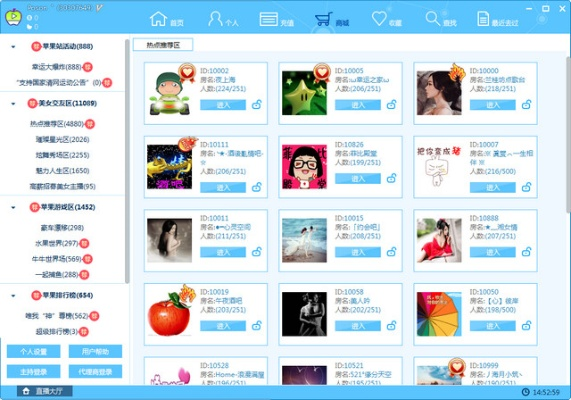571x400 pixels.
Task: Collapse the 苹果站活动(888) group
Action: click(x=13, y=47)
